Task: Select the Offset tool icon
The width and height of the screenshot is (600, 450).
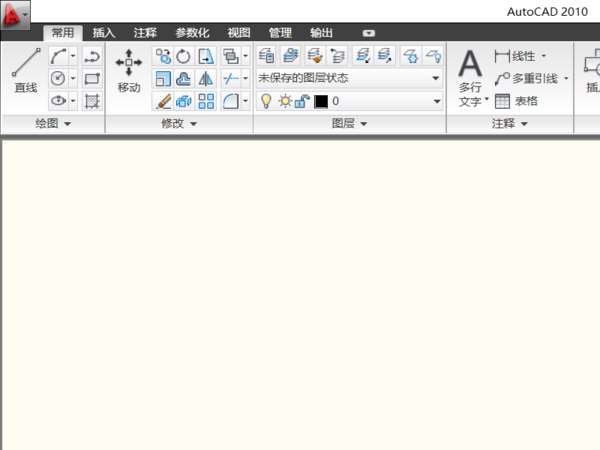Action: 184,79
